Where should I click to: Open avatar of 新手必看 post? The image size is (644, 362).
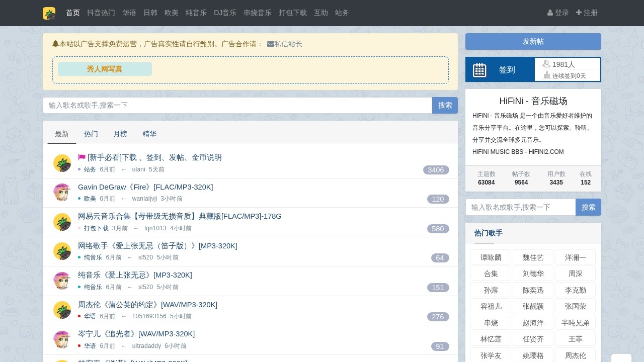62,163
